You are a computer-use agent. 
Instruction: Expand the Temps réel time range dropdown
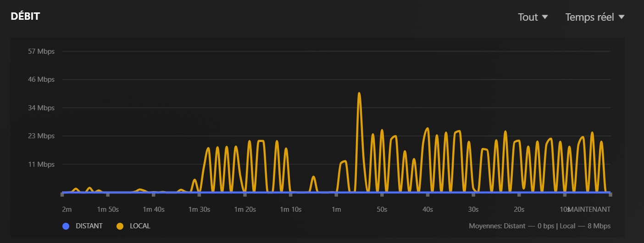pos(594,17)
